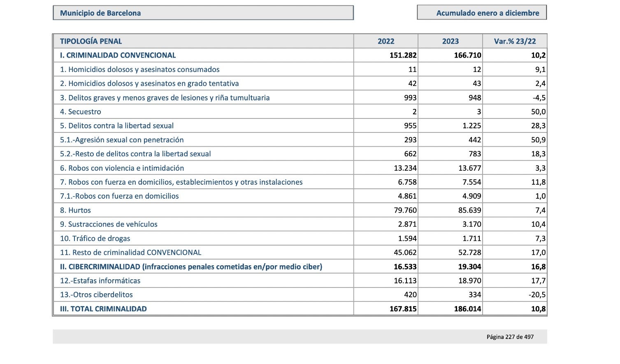The height and width of the screenshot is (364, 620).
Task: Select the value 13.234
Action: 405,168
